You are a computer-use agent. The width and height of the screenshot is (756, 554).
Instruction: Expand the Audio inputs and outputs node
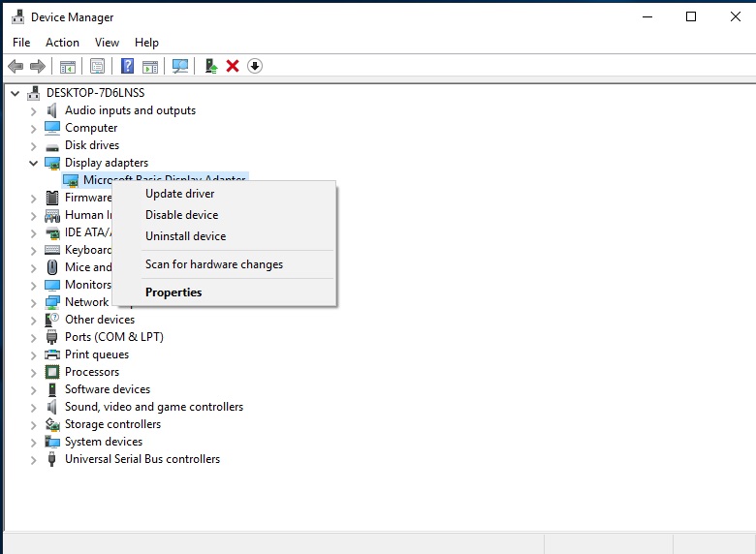[x=34, y=110]
